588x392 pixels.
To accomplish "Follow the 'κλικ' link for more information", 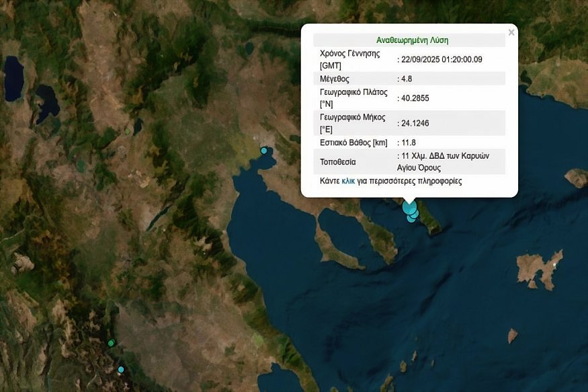I will 348,182.
